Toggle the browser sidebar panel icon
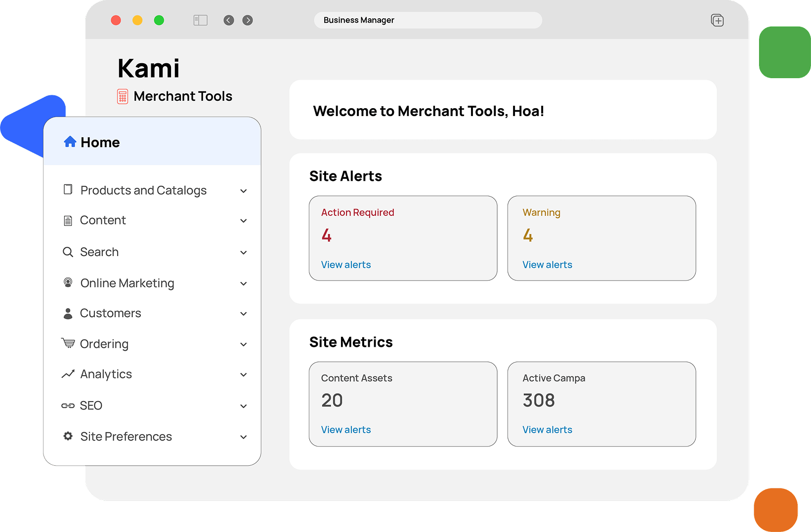This screenshot has height=532, width=811. tap(200, 20)
